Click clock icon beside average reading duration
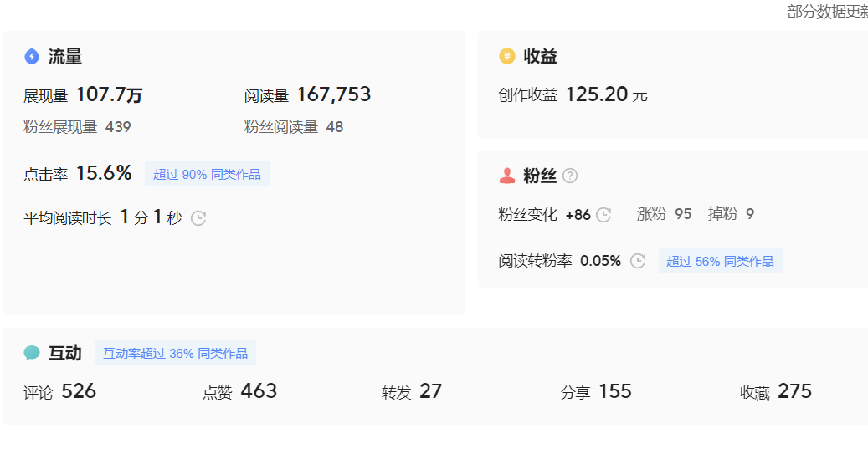 [x=198, y=218]
